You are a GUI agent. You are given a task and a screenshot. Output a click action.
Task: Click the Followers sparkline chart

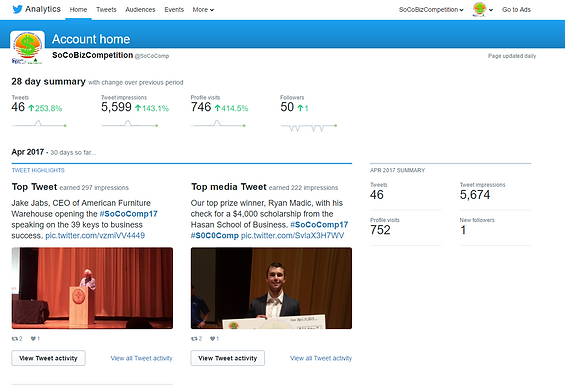point(309,127)
